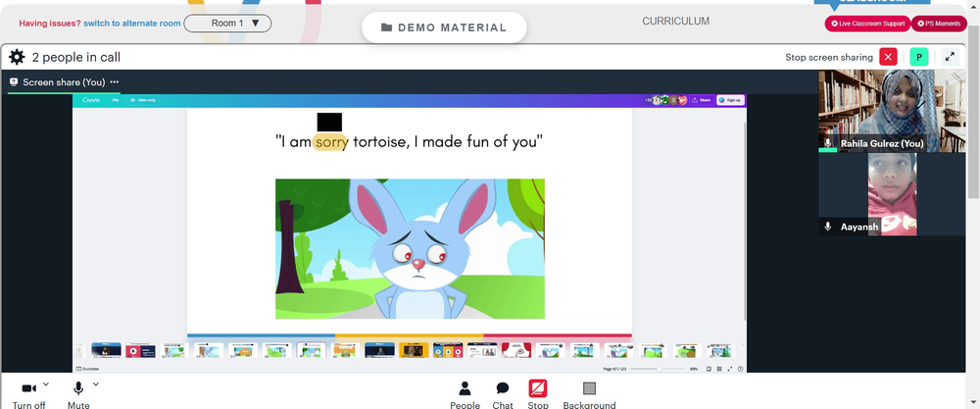980x409 pixels.
Task: Open the View only dropdown in Canva
Action: pos(143,100)
